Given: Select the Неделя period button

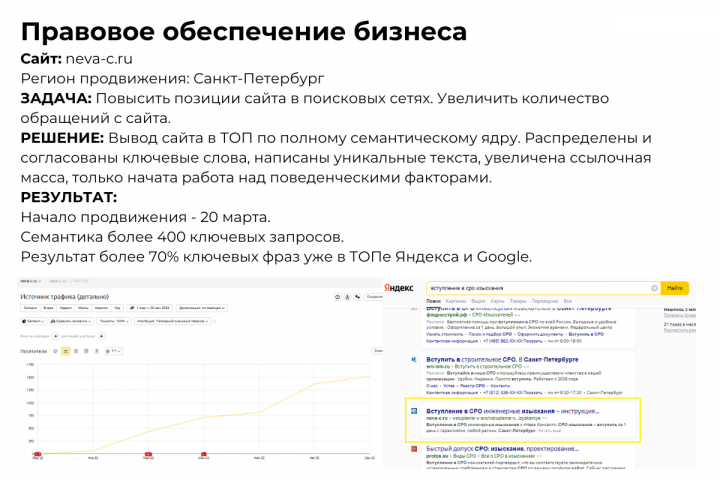Looking at the screenshot, I should pos(66,308).
